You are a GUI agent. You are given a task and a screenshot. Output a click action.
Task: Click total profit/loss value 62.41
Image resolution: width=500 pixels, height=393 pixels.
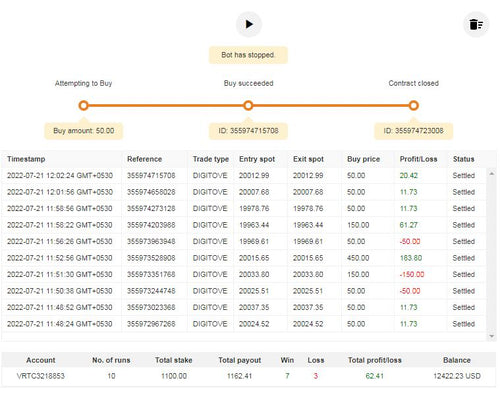point(375,376)
